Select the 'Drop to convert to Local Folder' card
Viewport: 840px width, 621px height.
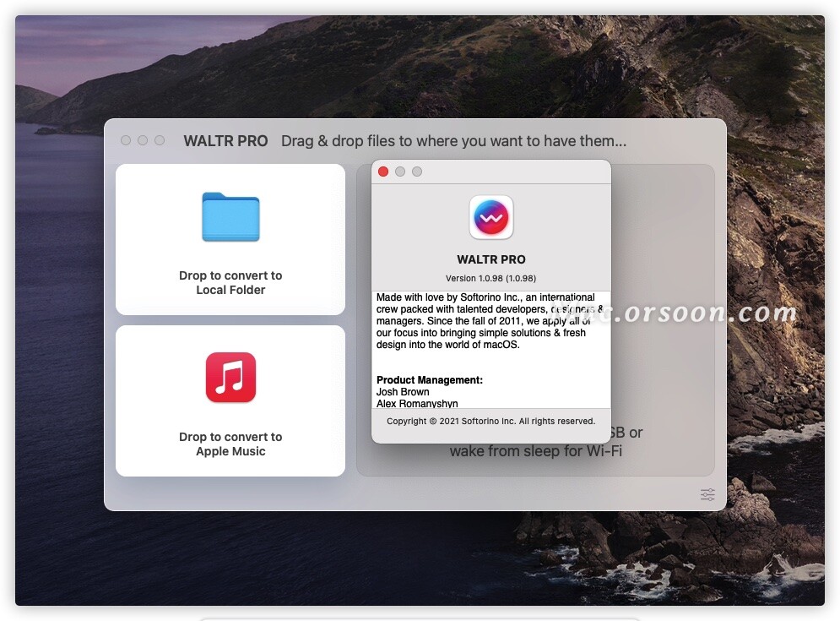(x=230, y=240)
